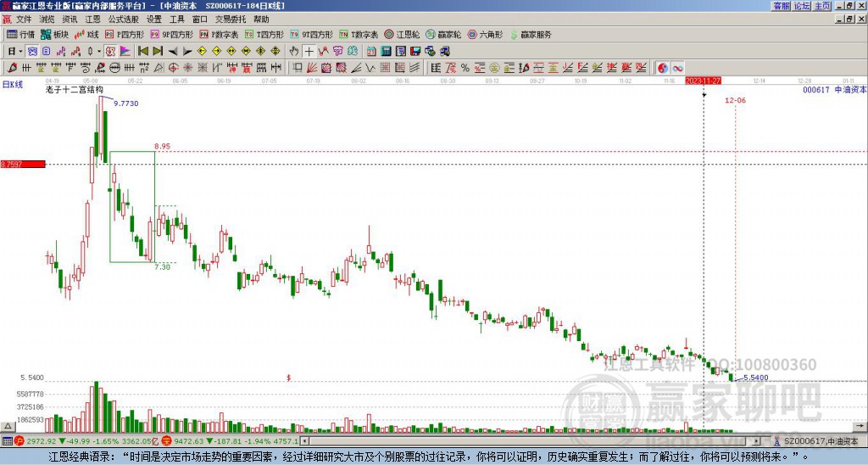Click the scrollbar left arrow
The width and height of the screenshot is (868, 465).
pos(305,441)
